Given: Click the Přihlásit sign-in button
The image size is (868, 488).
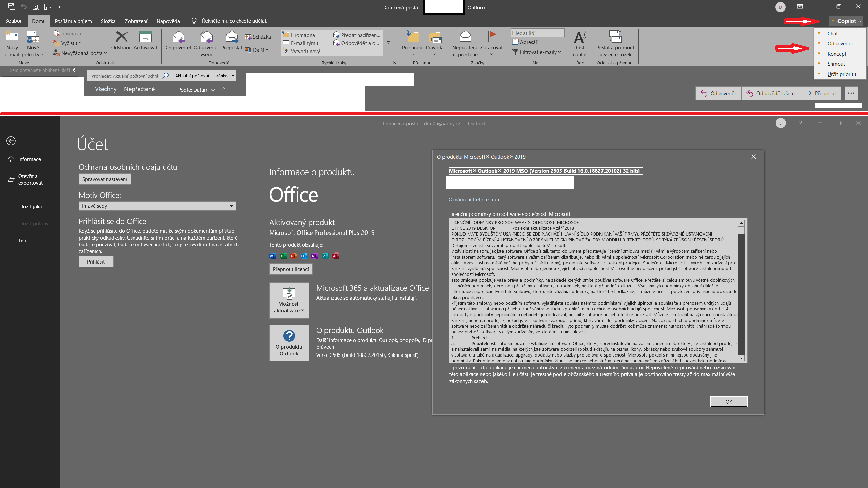Looking at the screenshot, I should tap(96, 262).
